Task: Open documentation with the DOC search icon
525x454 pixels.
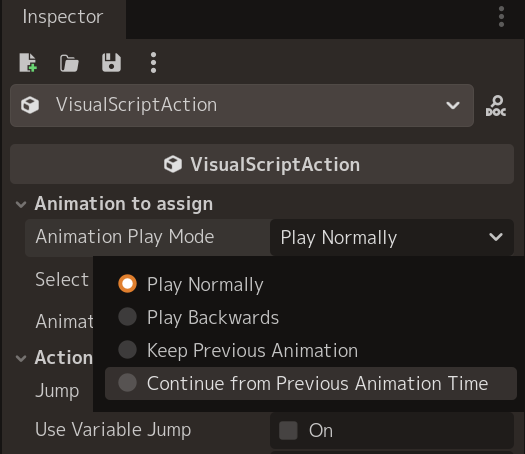Action: point(496,106)
